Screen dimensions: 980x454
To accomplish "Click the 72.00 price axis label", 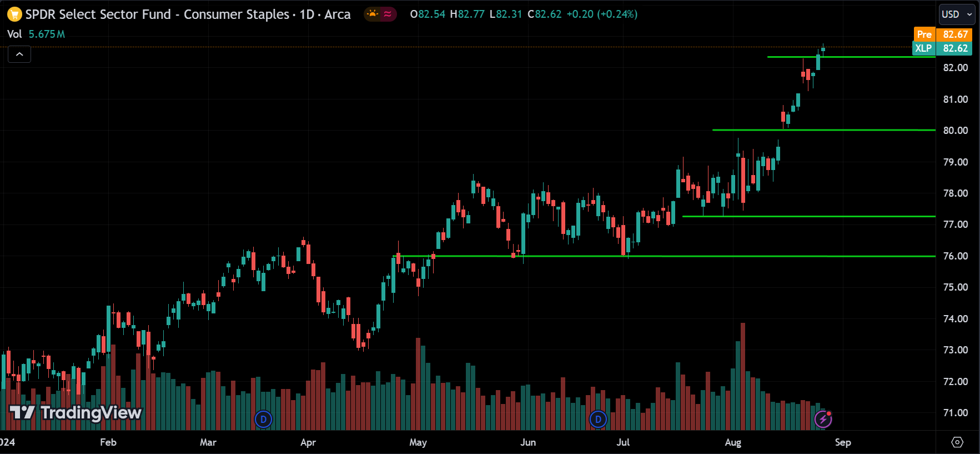I will click(x=956, y=382).
